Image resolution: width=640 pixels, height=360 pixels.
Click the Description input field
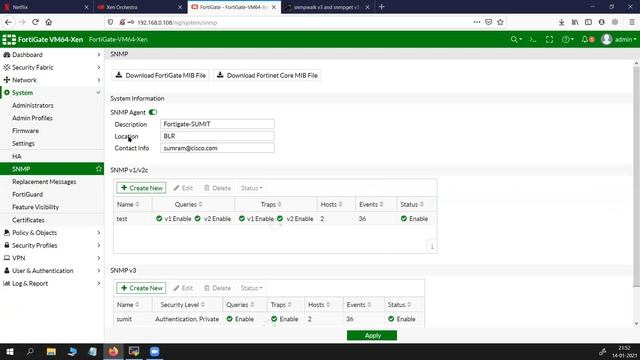pos(217,124)
